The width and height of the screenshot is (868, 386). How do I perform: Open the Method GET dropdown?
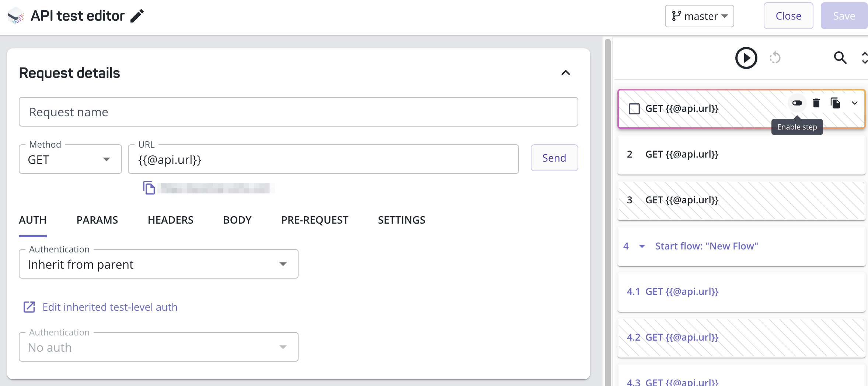[70, 159]
